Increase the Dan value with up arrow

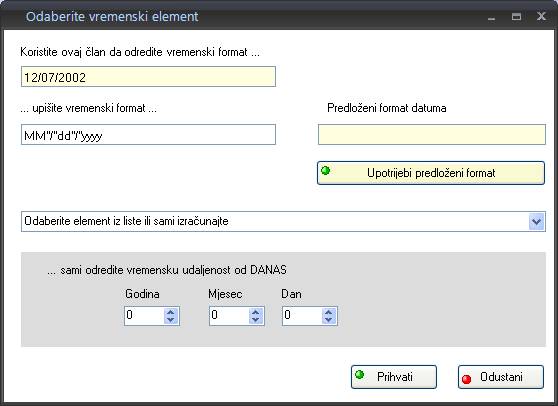point(329,312)
